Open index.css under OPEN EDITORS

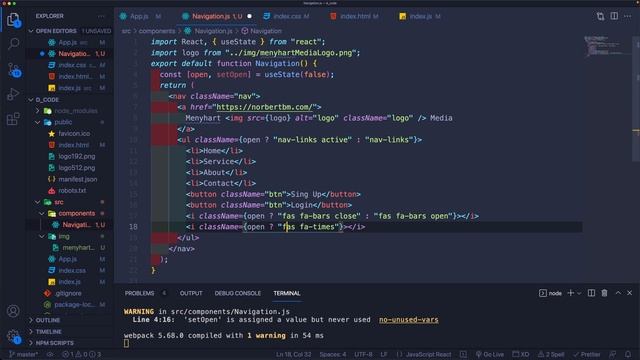72,65
